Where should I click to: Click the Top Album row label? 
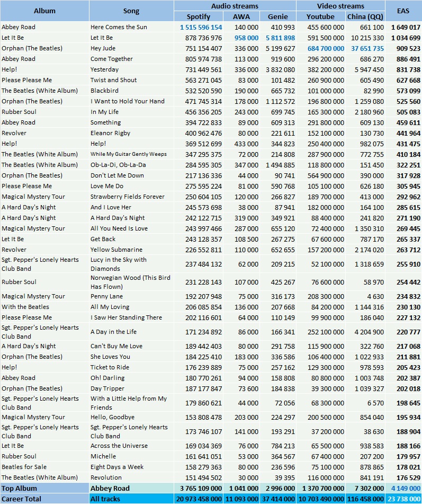(44, 488)
